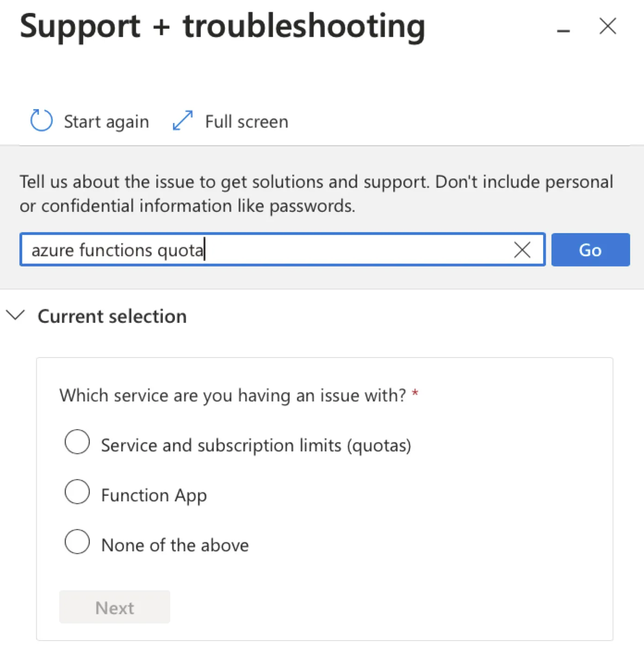Select Service and subscription limits (quotas) radio
The height and width of the screenshot is (666, 644).
click(77, 442)
